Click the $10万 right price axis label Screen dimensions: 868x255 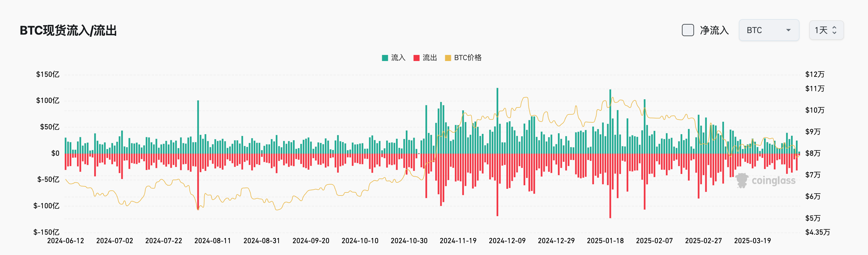(814, 110)
